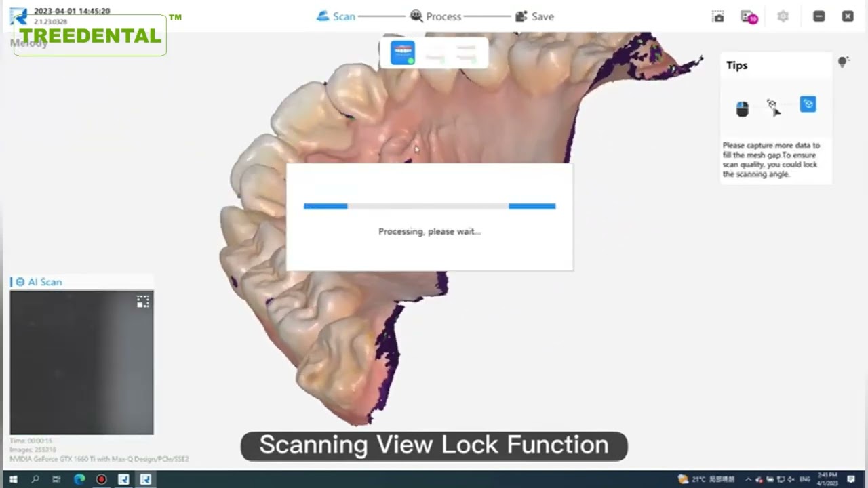The height and width of the screenshot is (488, 868).
Task: Click the cursor rotate icon in Tips
Action: click(774, 107)
